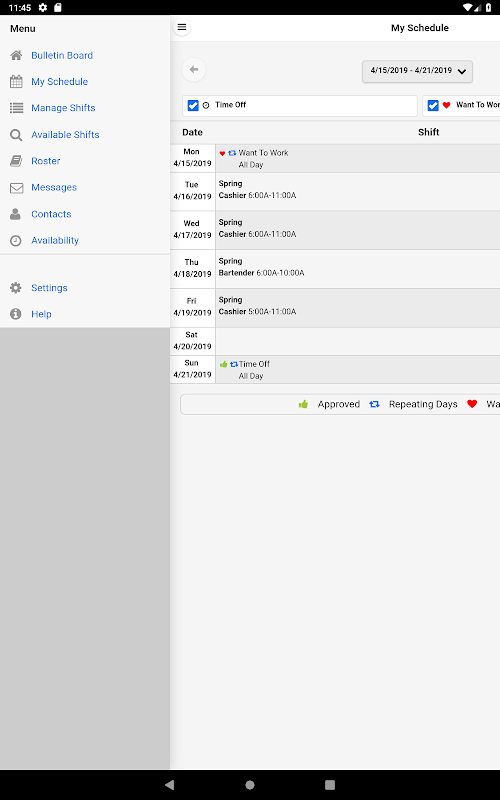Tap the Android home navigation button
This screenshot has height=800, width=500.
(x=250, y=785)
